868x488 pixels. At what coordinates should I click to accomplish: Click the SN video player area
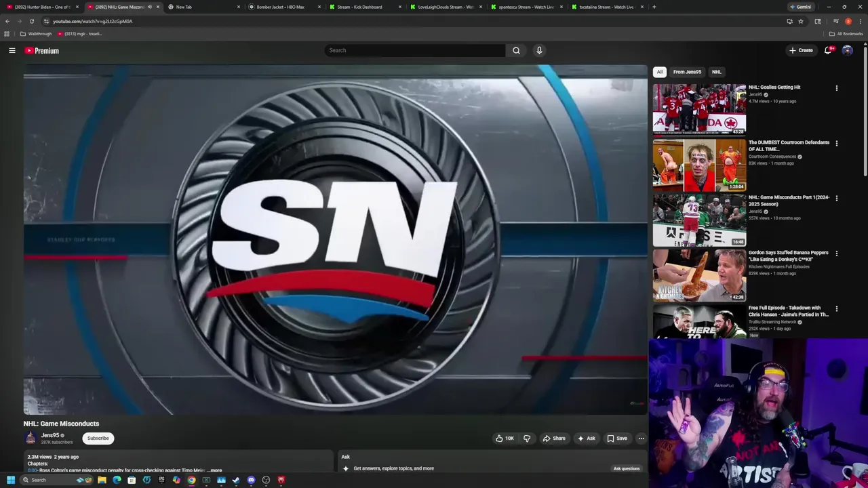point(336,239)
